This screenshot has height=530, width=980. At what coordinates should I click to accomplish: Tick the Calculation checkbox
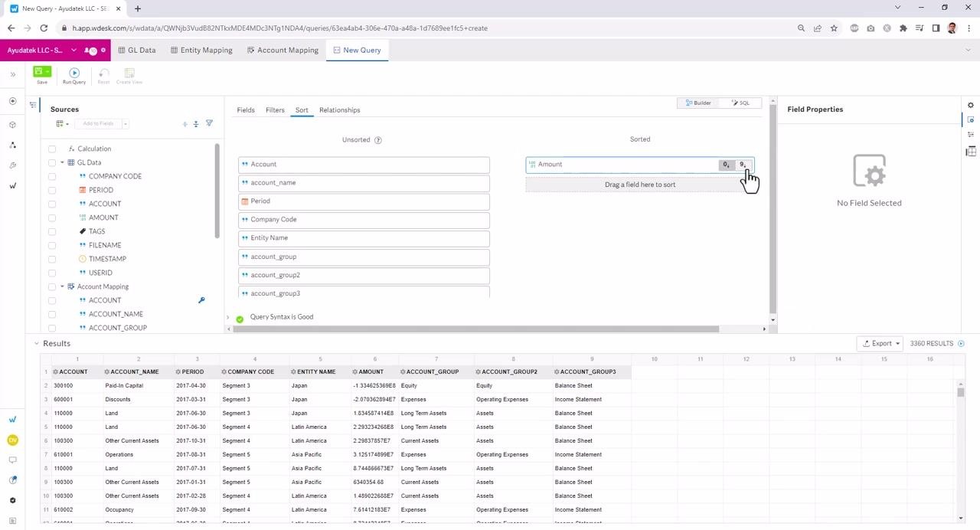click(52, 149)
